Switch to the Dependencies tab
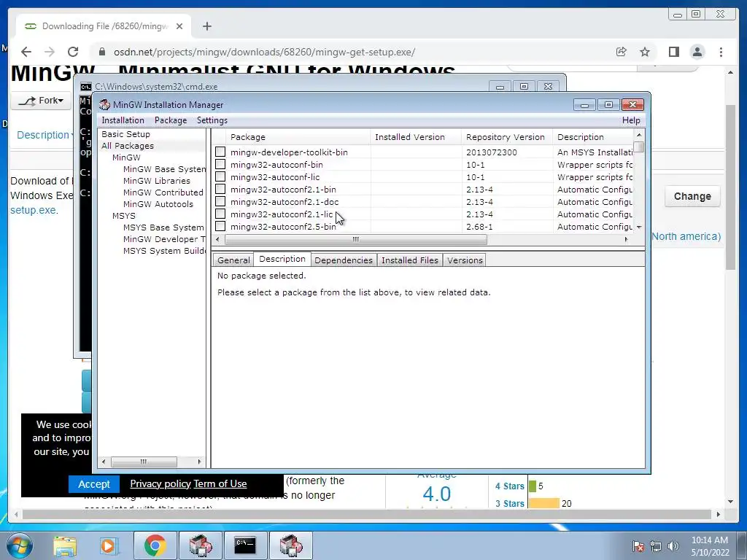 tap(344, 260)
